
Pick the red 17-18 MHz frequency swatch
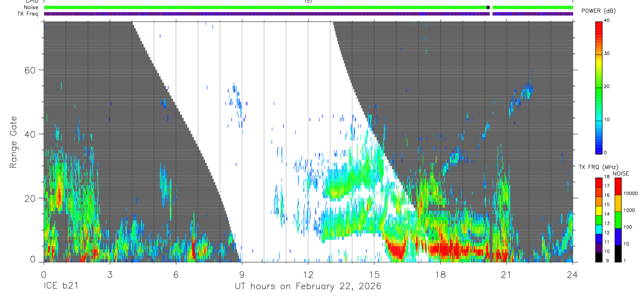click(x=599, y=183)
